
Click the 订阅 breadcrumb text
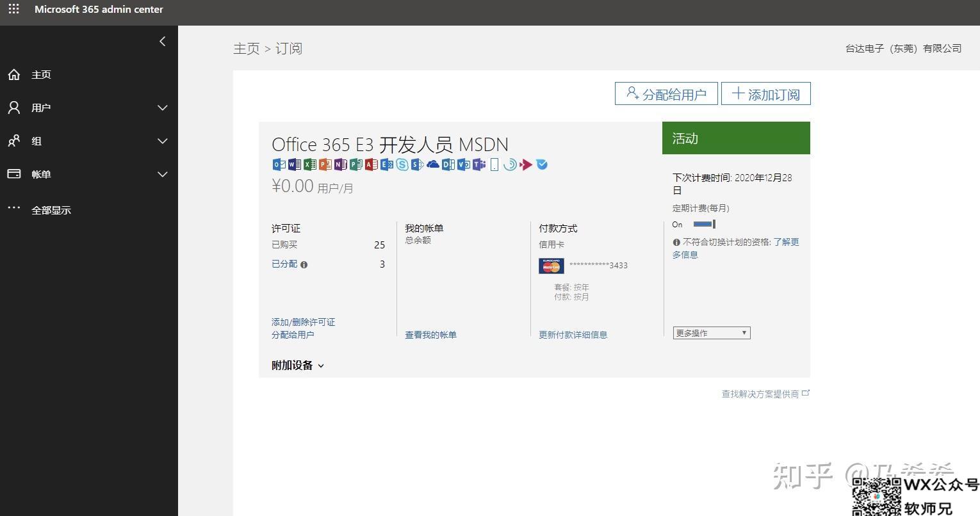coord(289,49)
